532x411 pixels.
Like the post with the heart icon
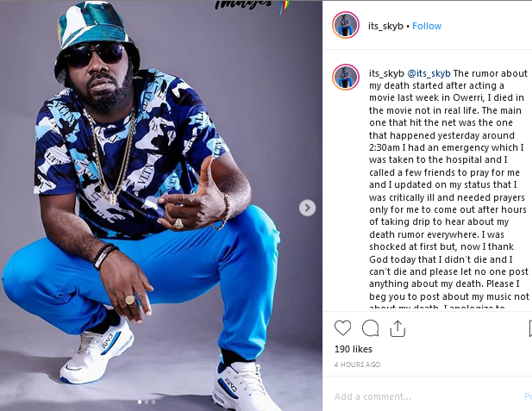342,328
